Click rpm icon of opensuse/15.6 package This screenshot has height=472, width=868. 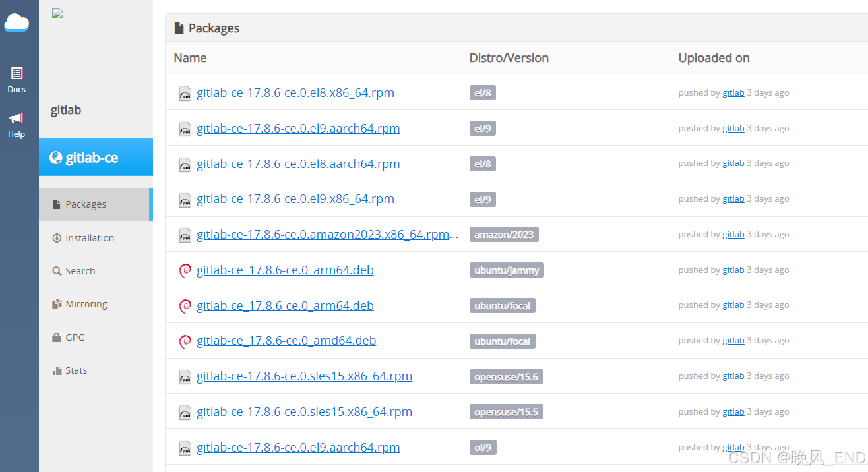coord(185,377)
